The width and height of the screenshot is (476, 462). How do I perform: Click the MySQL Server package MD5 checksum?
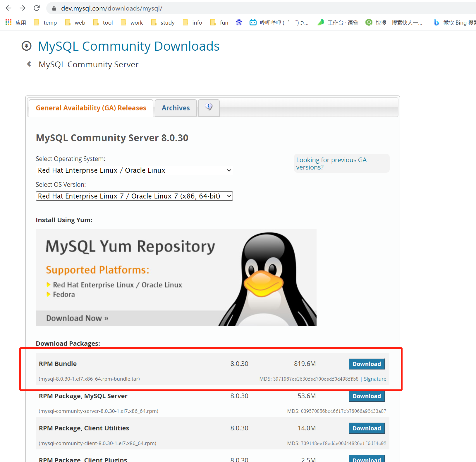(x=336, y=411)
